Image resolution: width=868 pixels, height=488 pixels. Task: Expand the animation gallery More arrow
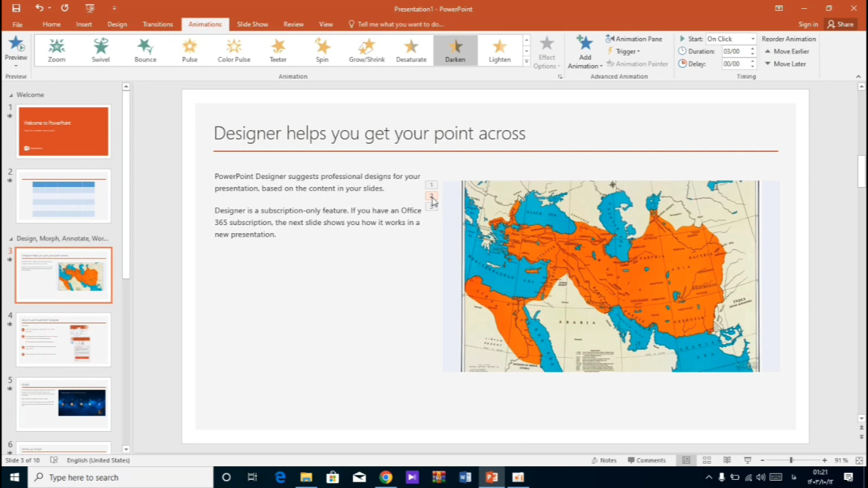coord(527,61)
